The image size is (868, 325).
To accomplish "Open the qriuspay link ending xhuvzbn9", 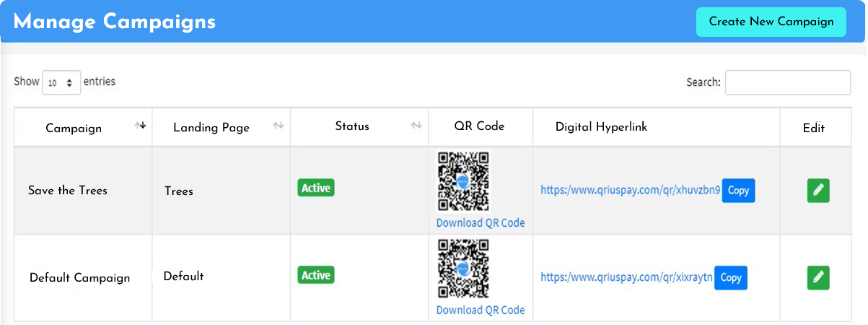I will 631,191.
